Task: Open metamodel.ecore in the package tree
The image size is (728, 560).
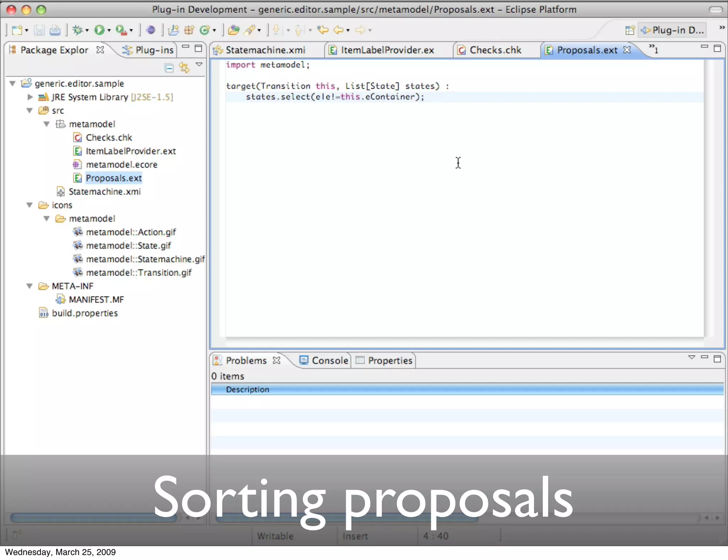Action: [x=121, y=165]
